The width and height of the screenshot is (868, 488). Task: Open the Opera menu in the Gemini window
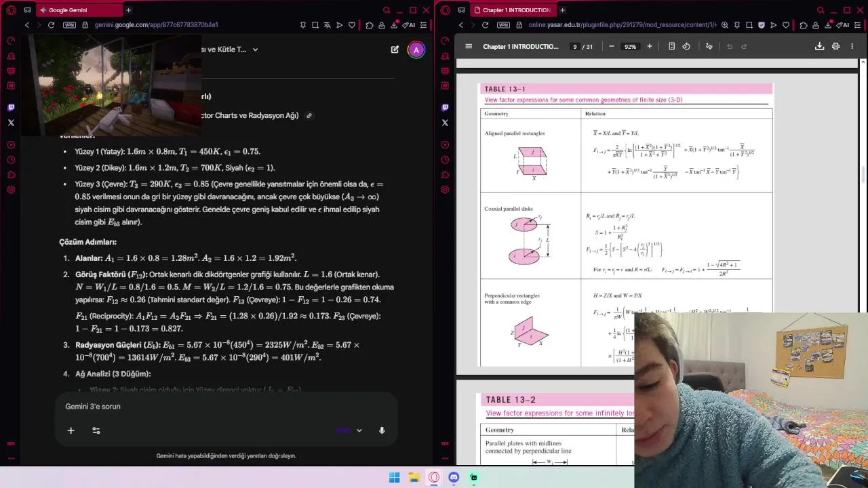click(x=11, y=10)
